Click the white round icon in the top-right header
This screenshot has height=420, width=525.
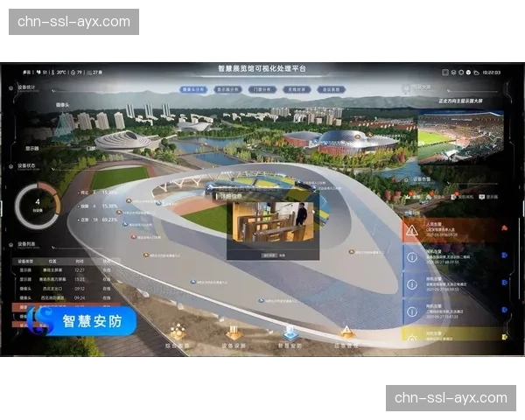468,73
